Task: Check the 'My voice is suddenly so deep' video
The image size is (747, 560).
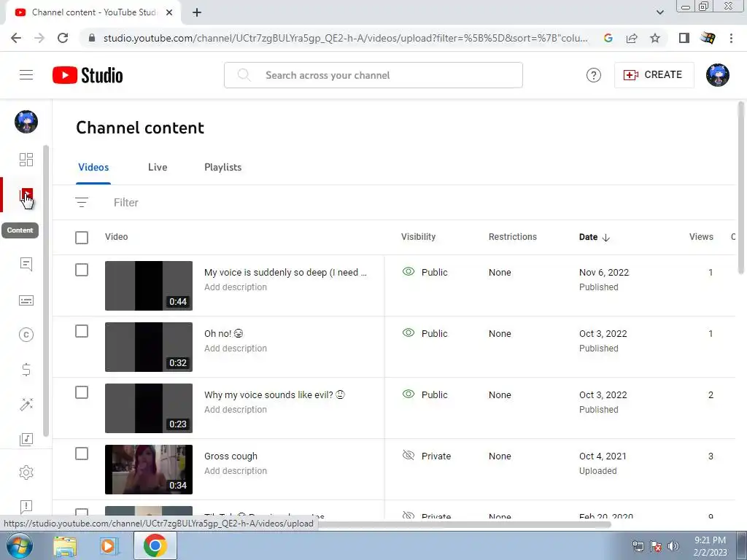Action: click(82, 270)
